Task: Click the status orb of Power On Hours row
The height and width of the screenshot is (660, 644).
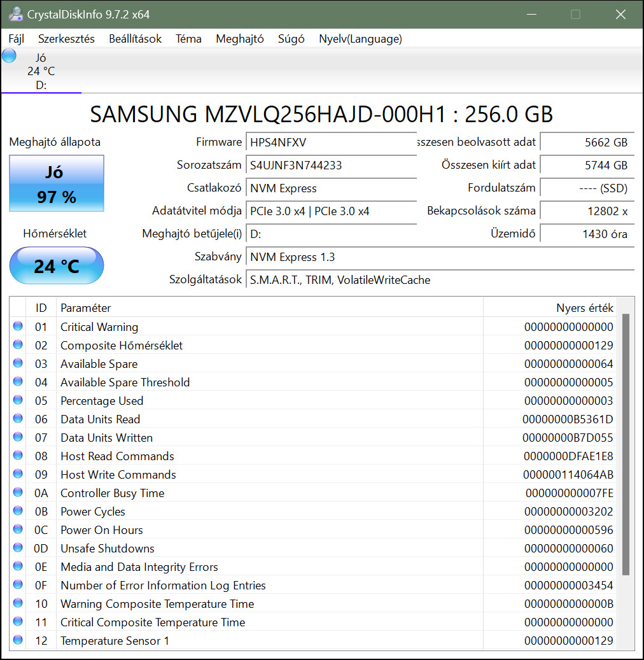Action: [18, 529]
